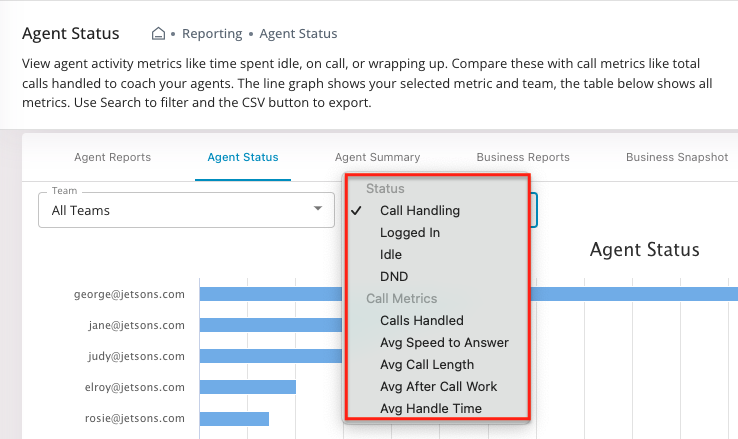The width and height of the screenshot is (738, 439).
Task: Open the Team All Teams dropdown
Action: point(186,210)
